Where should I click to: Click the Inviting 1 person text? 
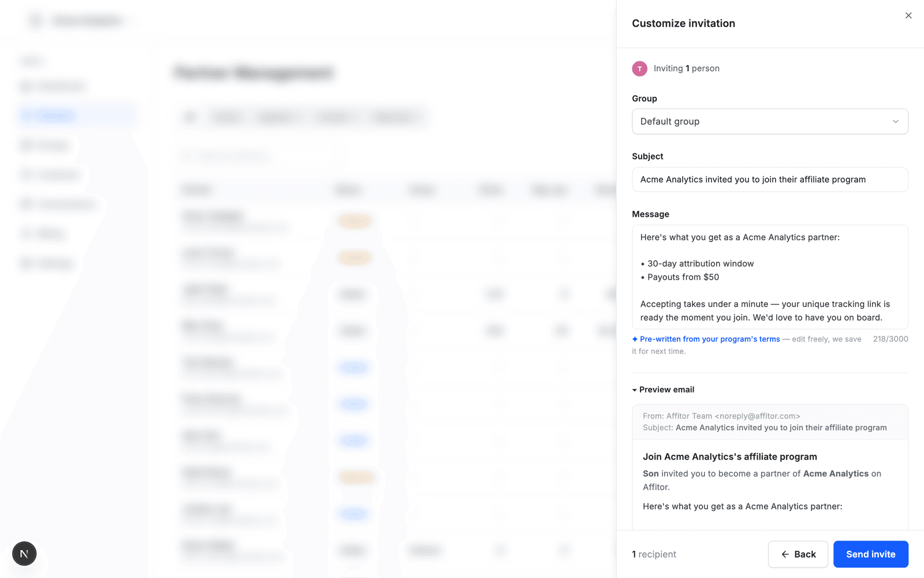coord(687,68)
